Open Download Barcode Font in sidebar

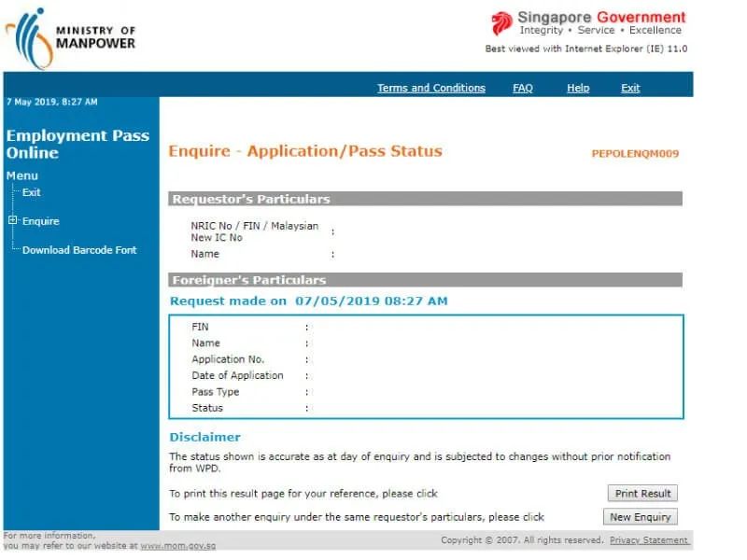(x=79, y=250)
